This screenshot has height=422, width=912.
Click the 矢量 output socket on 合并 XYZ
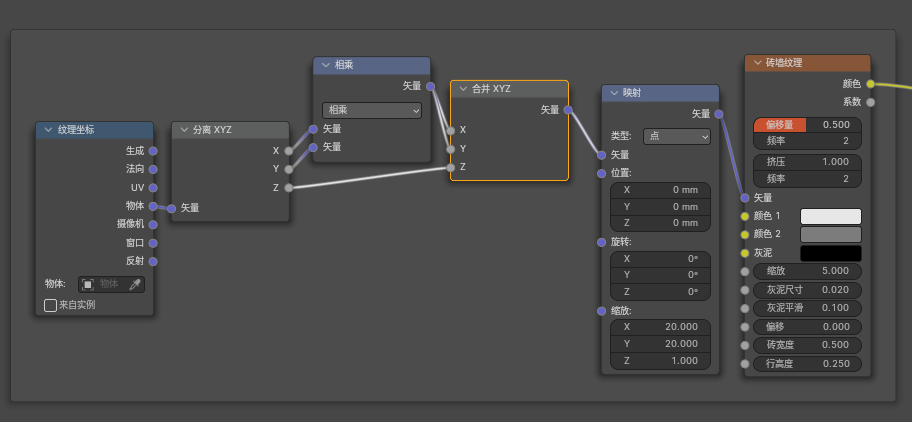(x=568, y=110)
